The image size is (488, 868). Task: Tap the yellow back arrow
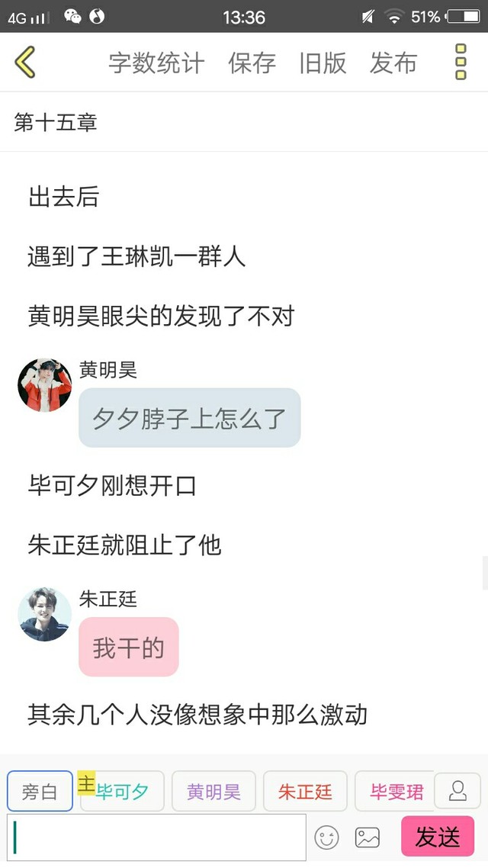25,62
